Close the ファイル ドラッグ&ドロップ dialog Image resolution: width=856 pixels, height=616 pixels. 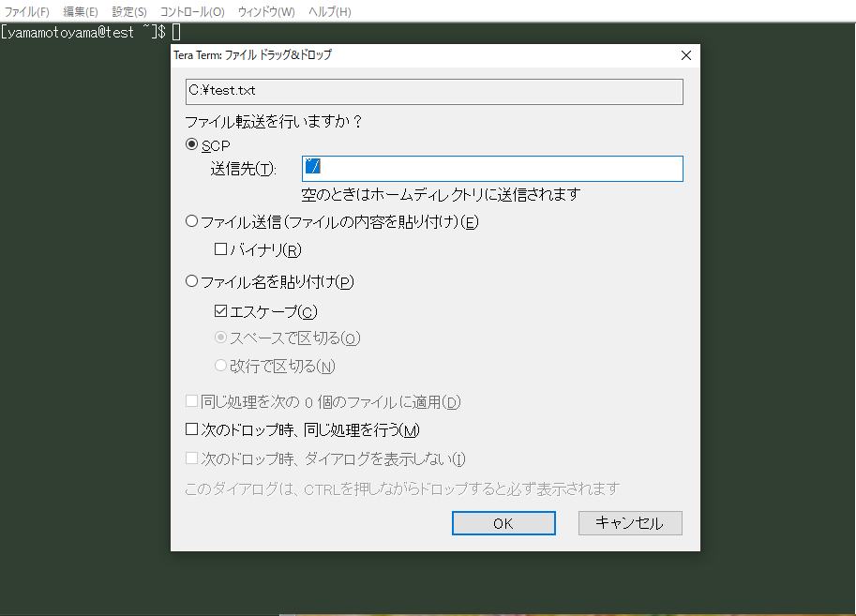point(686,55)
